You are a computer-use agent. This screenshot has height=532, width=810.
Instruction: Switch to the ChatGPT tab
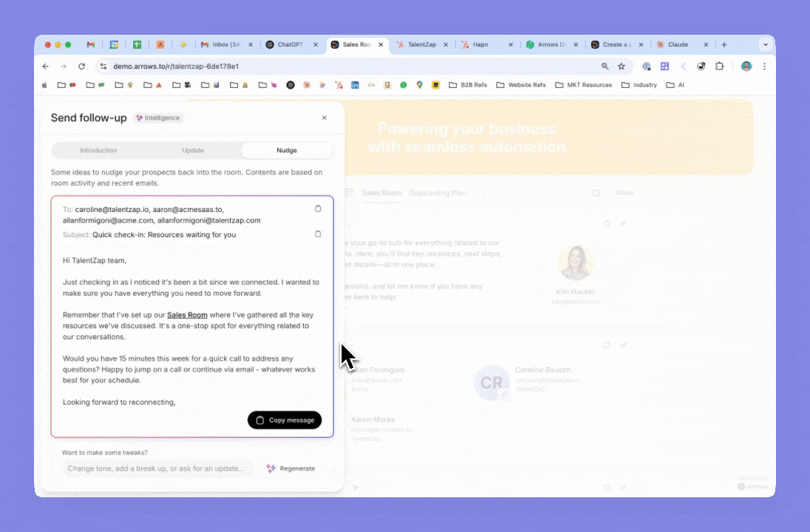(290, 44)
